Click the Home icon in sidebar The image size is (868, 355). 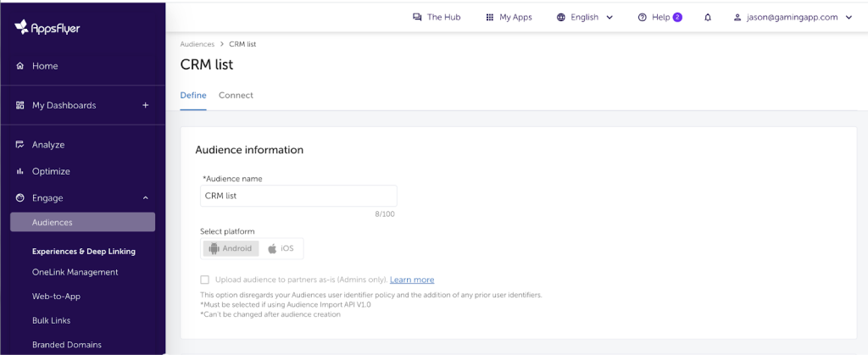pyautogui.click(x=20, y=66)
